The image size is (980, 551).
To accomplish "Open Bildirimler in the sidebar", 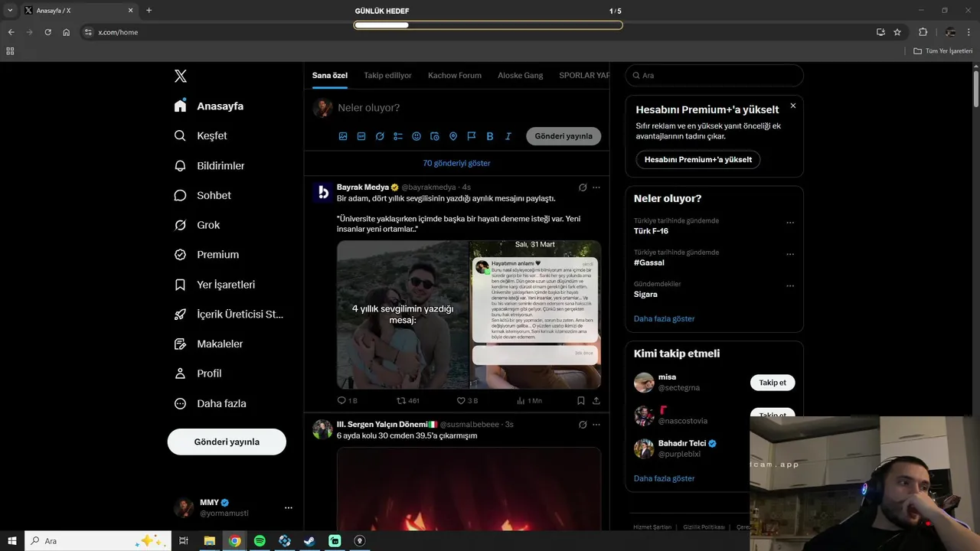I will coord(211,165).
